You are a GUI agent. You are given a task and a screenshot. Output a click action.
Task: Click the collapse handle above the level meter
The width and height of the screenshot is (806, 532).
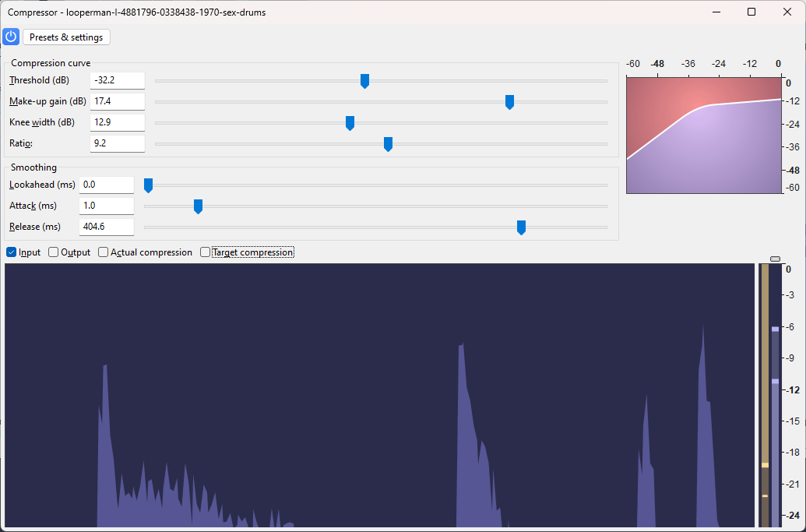click(x=775, y=258)
